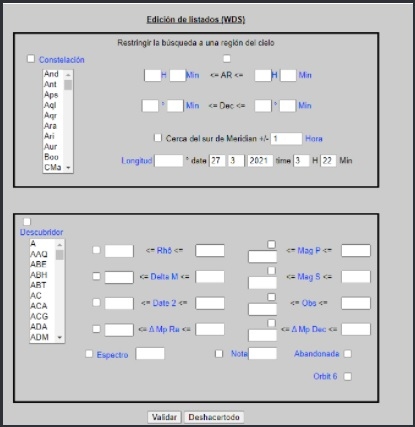This screenshot has width=415, height=427.
Task: Check the Nota checkbox
Action: pos(219,354)
